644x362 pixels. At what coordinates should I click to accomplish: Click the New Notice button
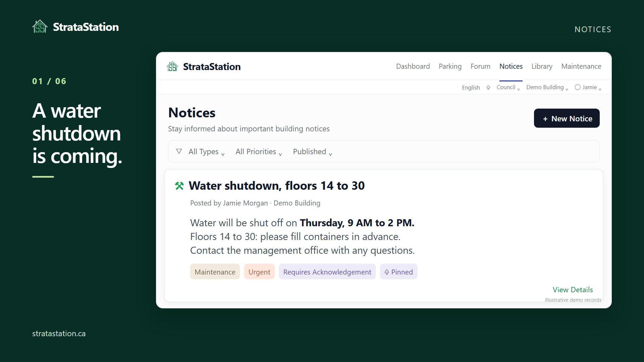click(x=567, y=118)
